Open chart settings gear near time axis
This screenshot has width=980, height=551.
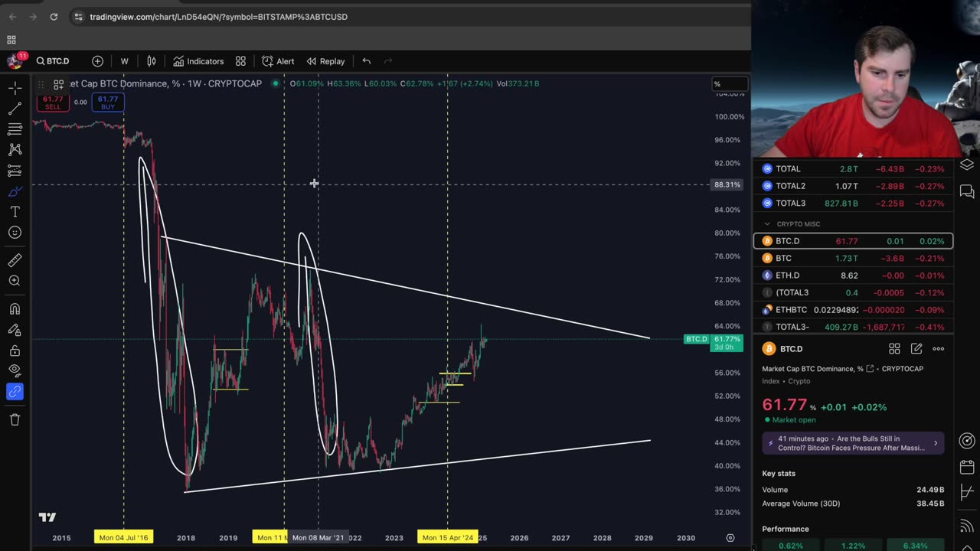click(730, 538)
